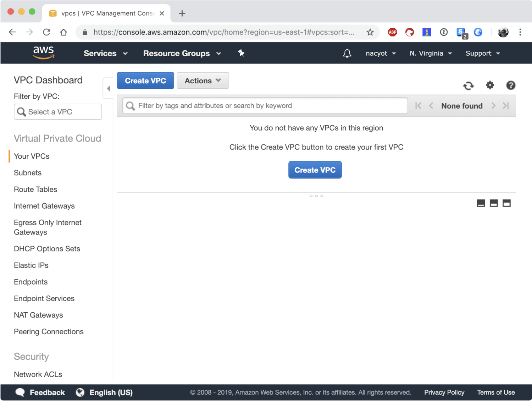Open DHCP Options Sets
Image resolution: width=532 pixels, height=401 pixels.
[47, 249]
